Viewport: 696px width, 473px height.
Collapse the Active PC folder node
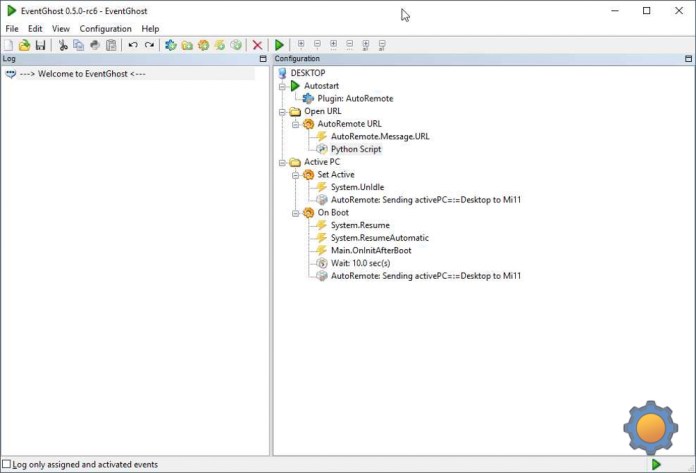click(x=282, y=163)
